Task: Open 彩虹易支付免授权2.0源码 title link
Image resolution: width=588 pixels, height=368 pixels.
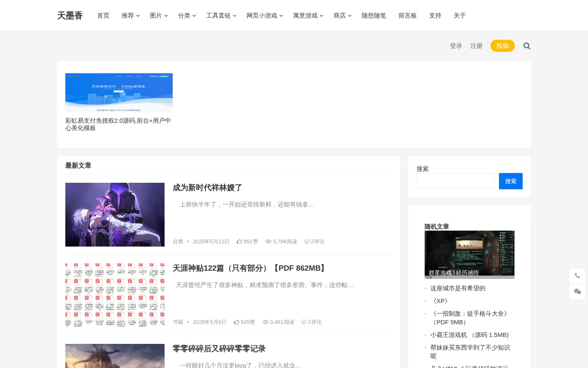Action: coord(118,124)
